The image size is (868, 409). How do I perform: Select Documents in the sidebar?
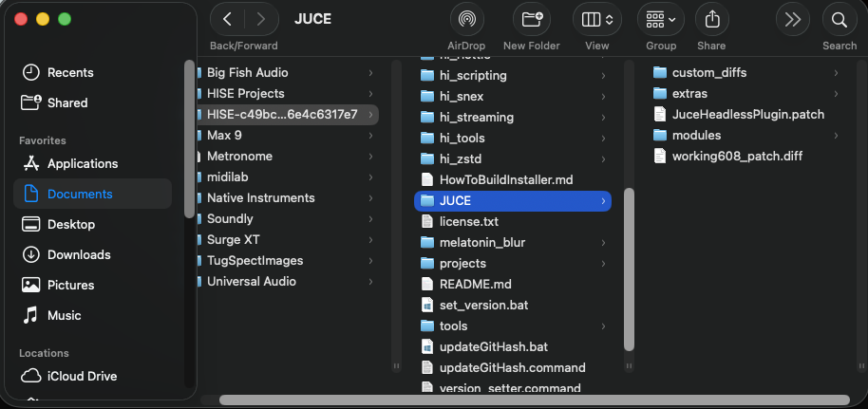coord(92,194)
